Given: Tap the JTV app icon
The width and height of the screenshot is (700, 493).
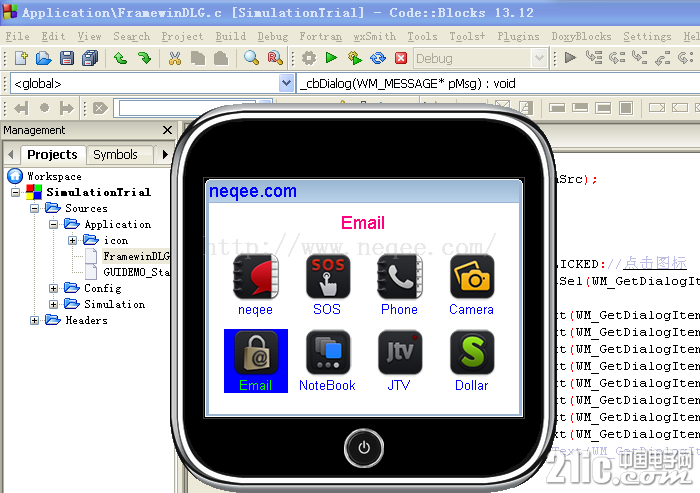Looking at the screenshot, I should [400, 353].
